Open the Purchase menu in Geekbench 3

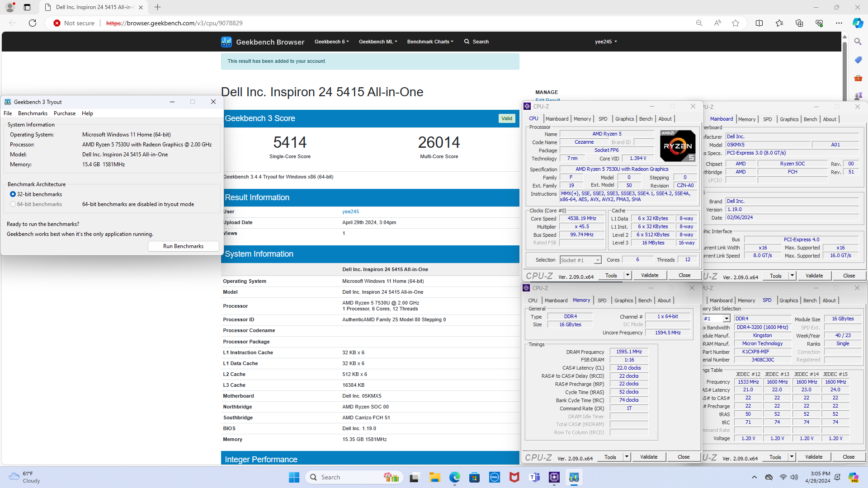tap(65, 113)
